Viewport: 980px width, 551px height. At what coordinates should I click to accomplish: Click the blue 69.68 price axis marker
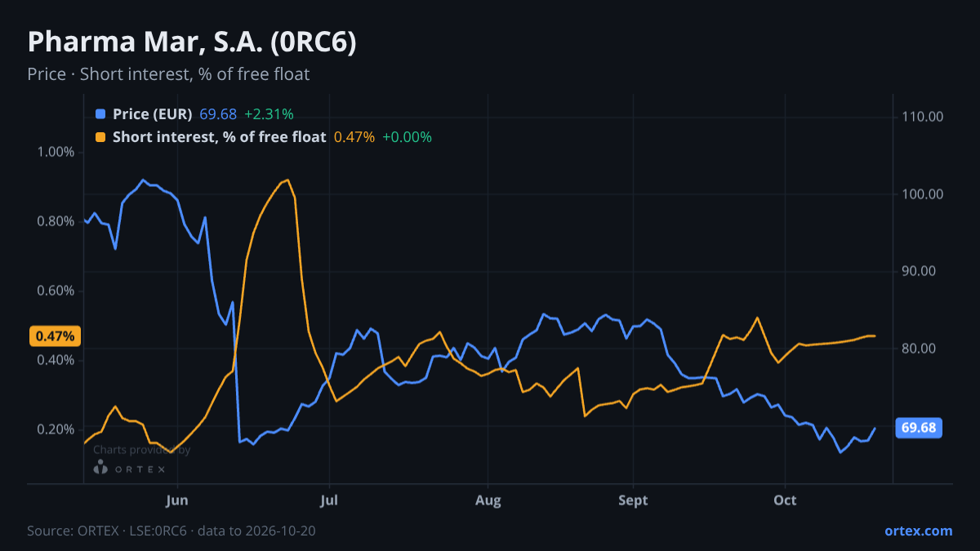pyautogui.click(x=919, y=428)
